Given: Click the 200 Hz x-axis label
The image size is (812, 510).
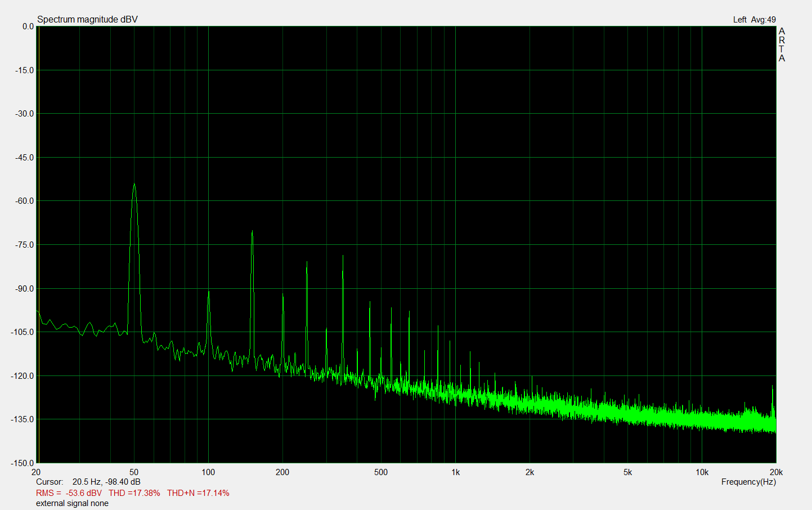Looking at the screenshot, I should click(282, 472).
